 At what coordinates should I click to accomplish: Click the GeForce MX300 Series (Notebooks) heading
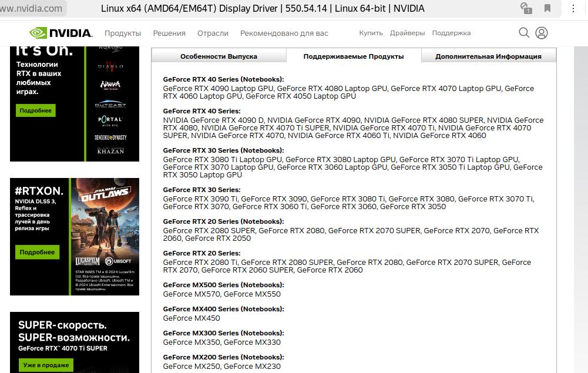[223, 333]
